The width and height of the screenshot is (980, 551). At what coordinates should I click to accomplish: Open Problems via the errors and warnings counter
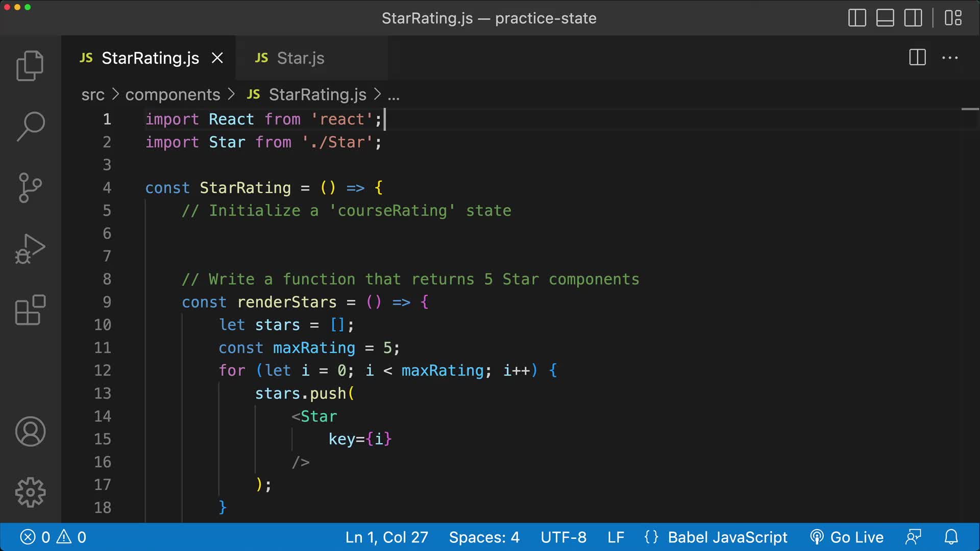click(54, 537)
